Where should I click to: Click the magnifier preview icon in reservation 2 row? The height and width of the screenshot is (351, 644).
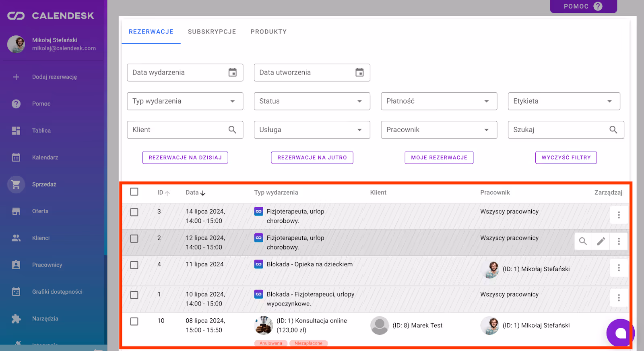(583, 241)
